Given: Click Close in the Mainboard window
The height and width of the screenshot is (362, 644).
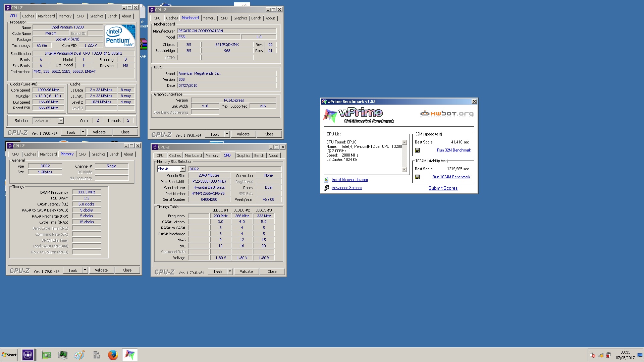Looking at the screenshot, I should tap(269, 134).
